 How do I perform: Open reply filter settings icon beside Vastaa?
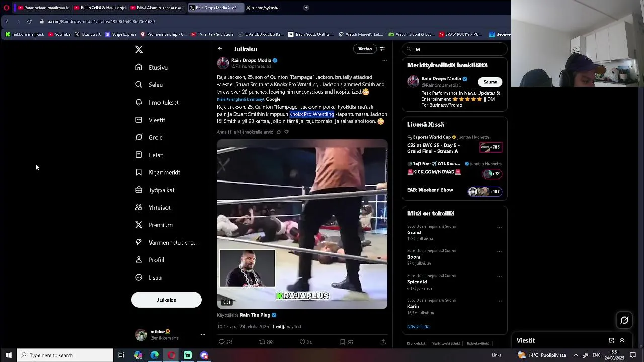point(382,49)
